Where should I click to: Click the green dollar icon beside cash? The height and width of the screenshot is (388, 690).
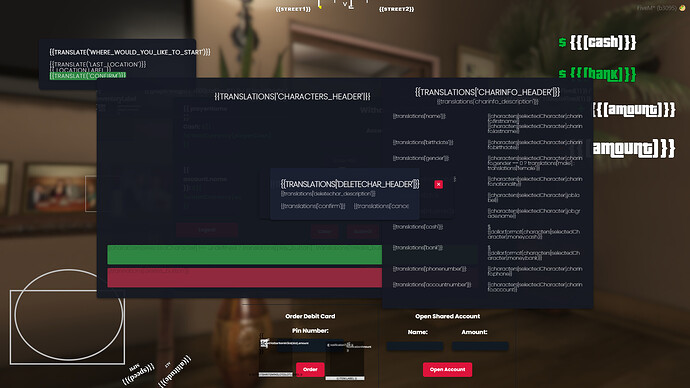point(562,42)
